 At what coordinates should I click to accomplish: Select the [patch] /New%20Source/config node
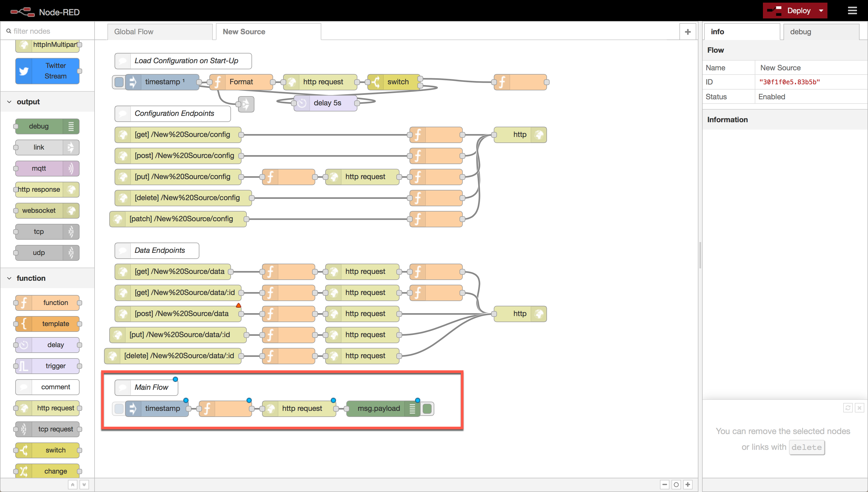coord(178,219)
